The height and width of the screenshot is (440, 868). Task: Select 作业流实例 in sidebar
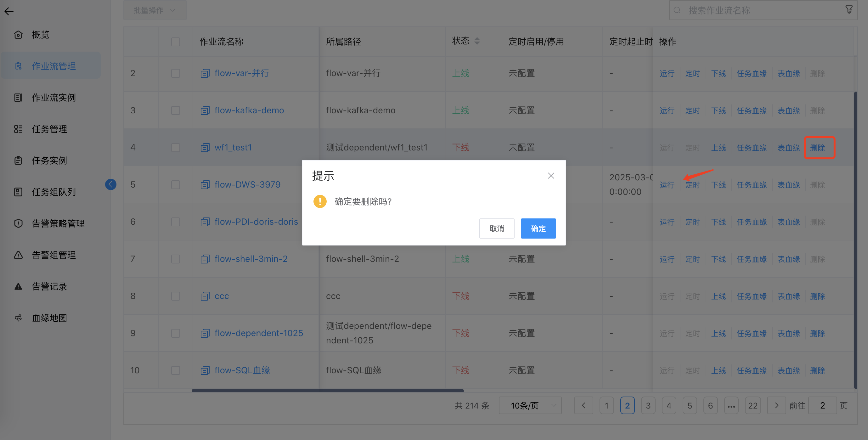(54, 98)
